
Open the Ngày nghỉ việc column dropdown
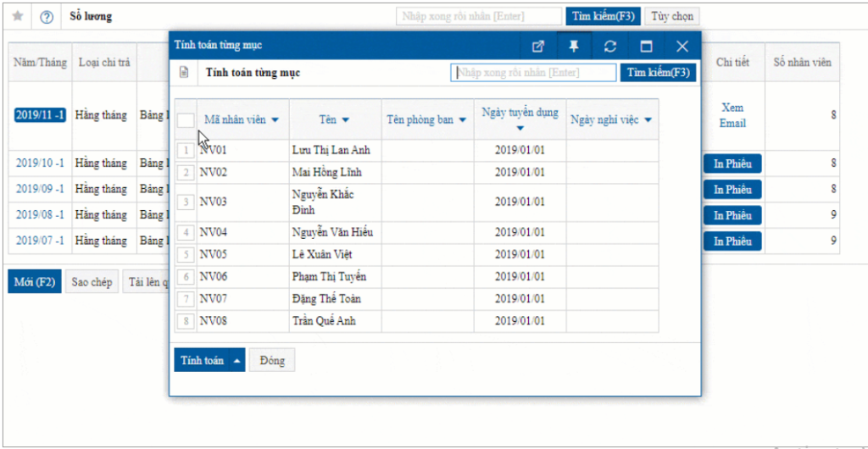(x=648, y=120)
